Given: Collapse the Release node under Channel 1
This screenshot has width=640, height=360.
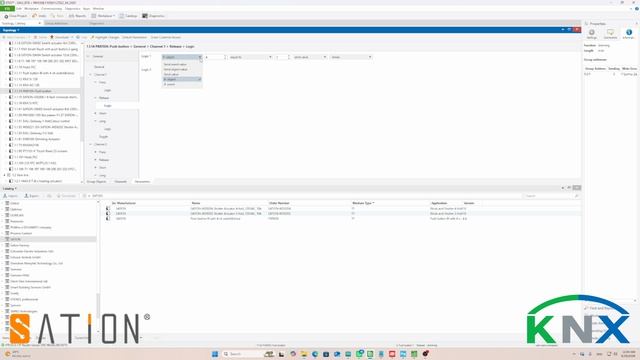Looking at the screenshot, I should (x=96, y=98).
